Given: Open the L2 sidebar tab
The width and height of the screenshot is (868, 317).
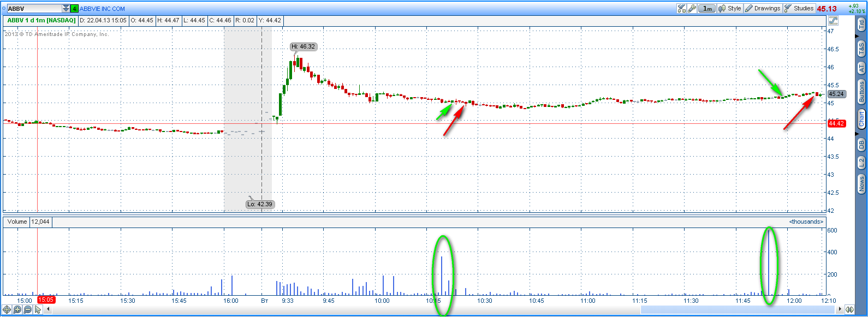Looking at the screenshot, I should pos(861,163).
